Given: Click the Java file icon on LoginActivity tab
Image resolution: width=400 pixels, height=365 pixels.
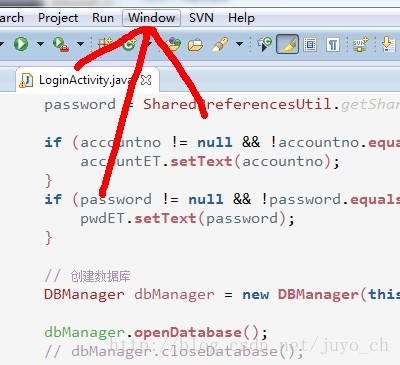Looking at the screenshot, I should pyautogui.click(x=26, y=80).
